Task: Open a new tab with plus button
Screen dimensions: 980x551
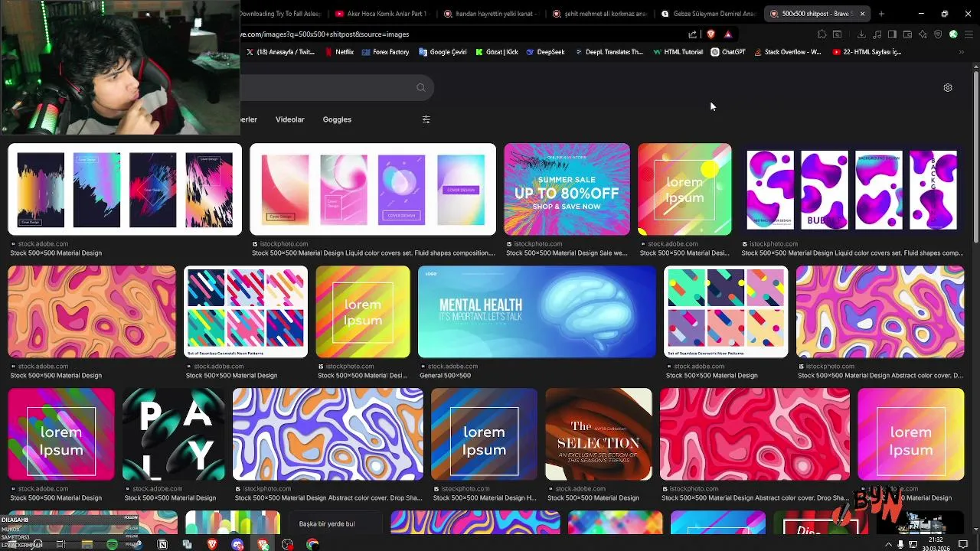Action: 881,14
